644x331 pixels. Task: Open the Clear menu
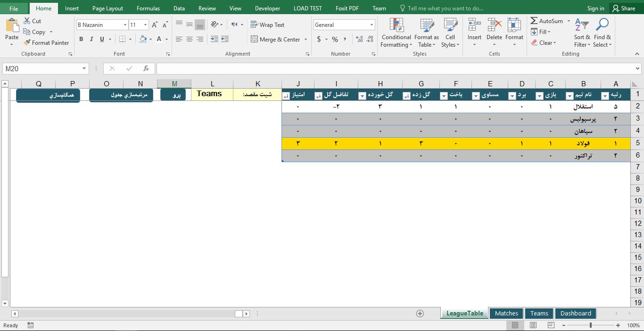544,43
